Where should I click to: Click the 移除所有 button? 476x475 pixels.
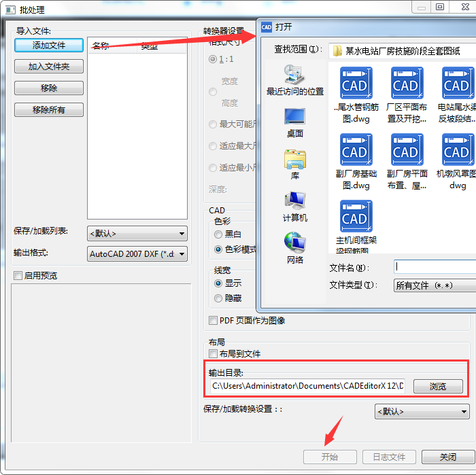tap(49, 110)
